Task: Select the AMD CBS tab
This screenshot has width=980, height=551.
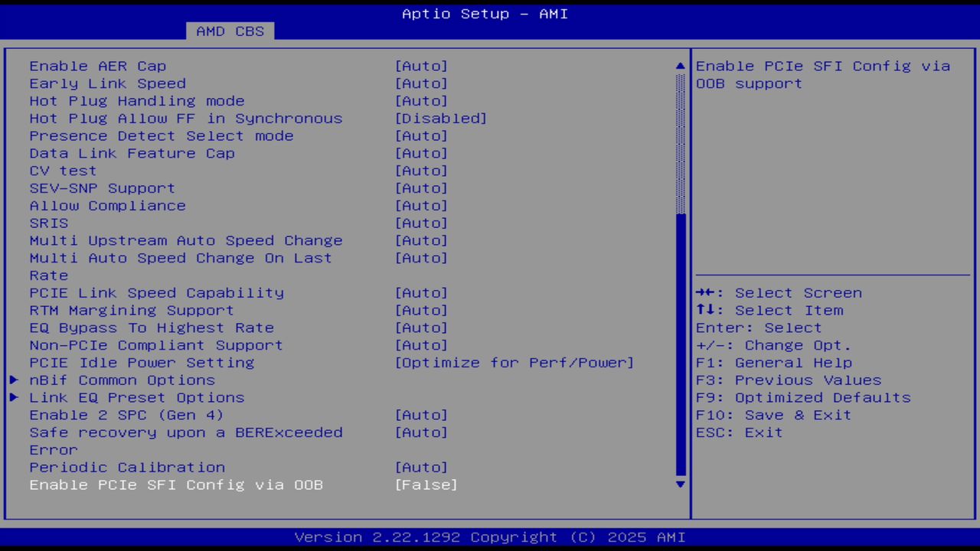Action: pyautogui.click(x=230, y=31)
